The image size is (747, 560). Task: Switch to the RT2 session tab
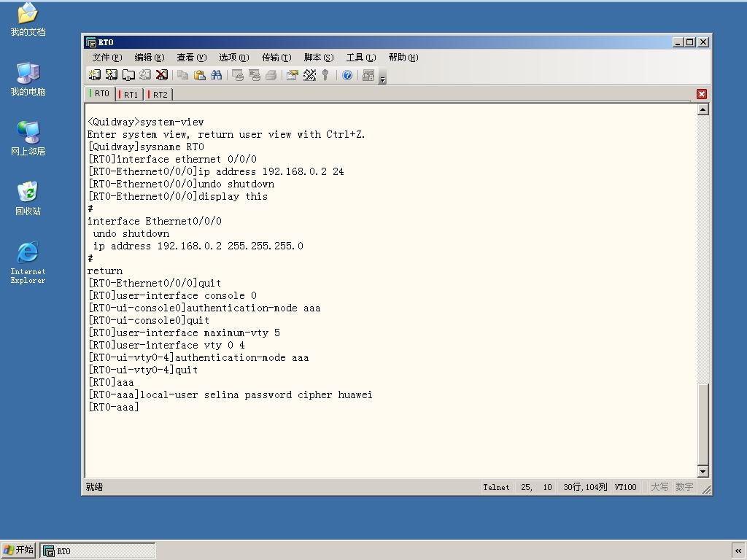click(x=158, y=94)
